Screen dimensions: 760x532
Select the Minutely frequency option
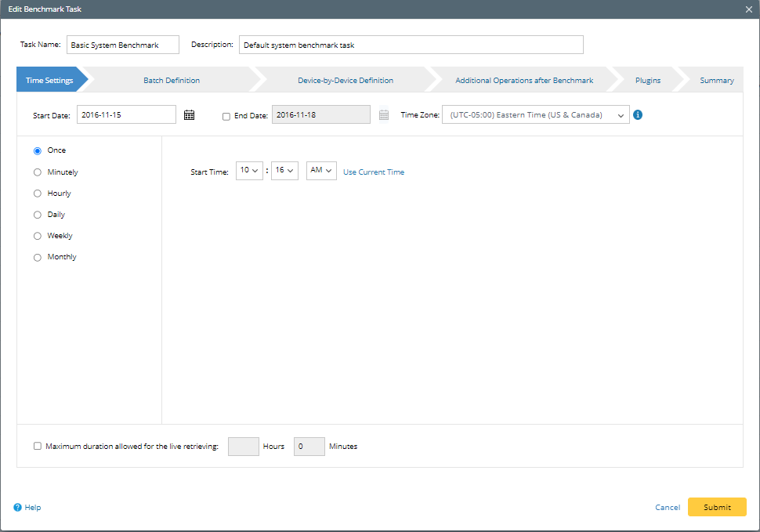pyautogui.click(x=38, y=172)
